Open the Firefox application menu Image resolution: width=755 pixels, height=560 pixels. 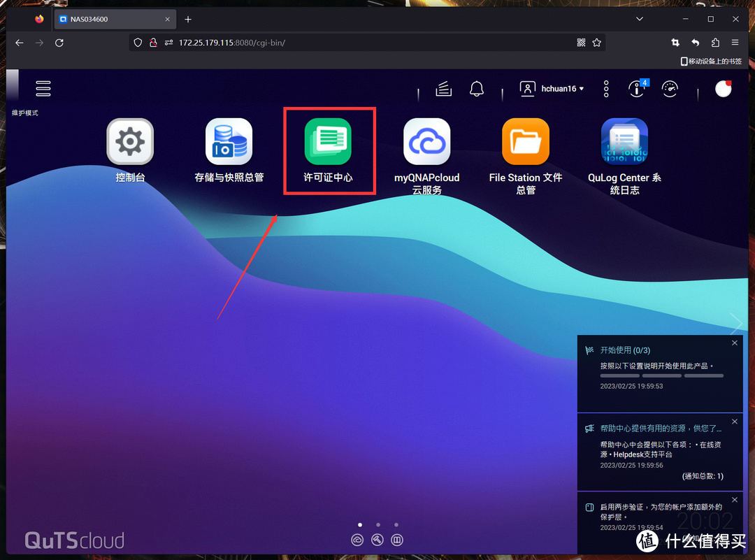point(735,43)
